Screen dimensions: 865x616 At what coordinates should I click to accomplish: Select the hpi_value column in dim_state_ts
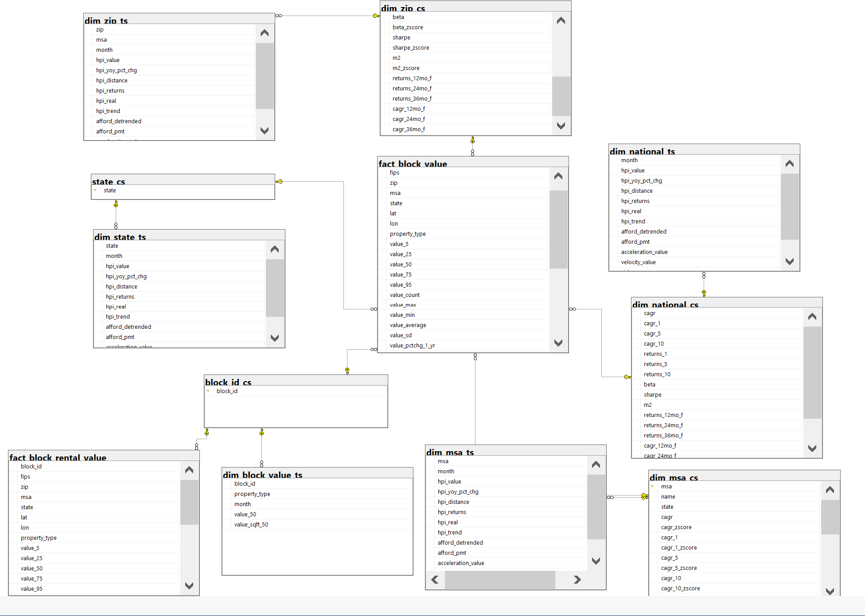click(x=117, y=266)
